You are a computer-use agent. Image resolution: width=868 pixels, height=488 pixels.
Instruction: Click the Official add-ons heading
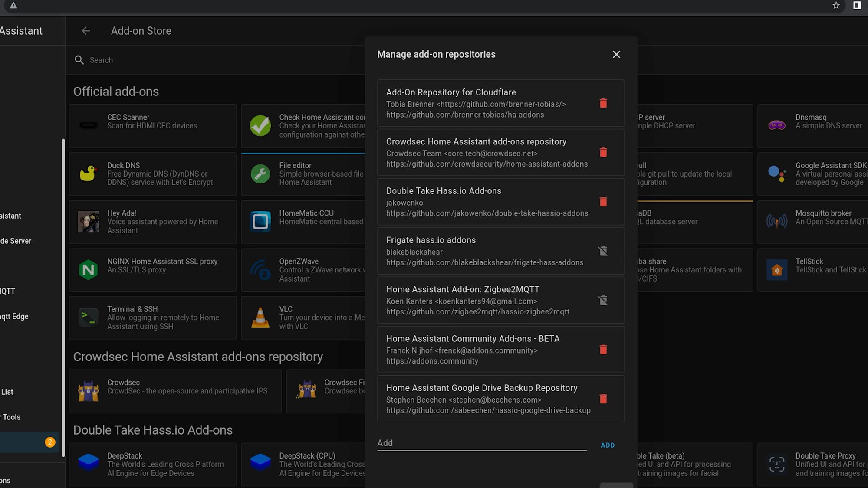pyautogui.click(x=116, y=92)
